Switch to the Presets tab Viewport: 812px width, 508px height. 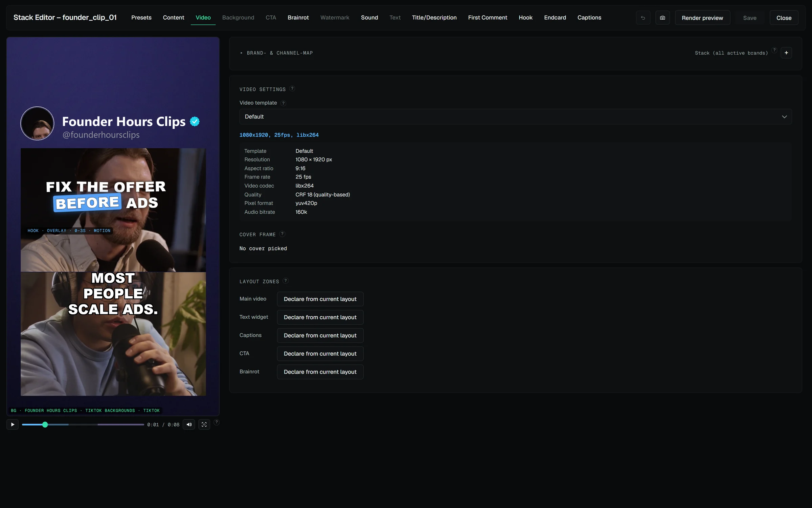pos(141,18)
